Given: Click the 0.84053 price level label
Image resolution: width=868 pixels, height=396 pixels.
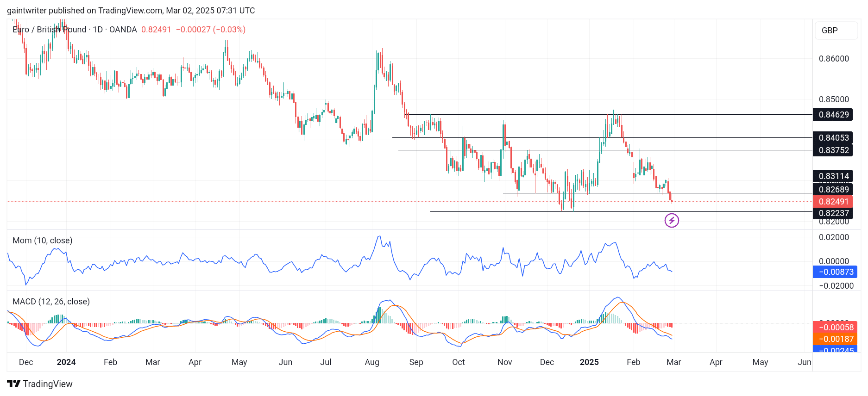Looking at the screenshot, I should click(833, 138).
